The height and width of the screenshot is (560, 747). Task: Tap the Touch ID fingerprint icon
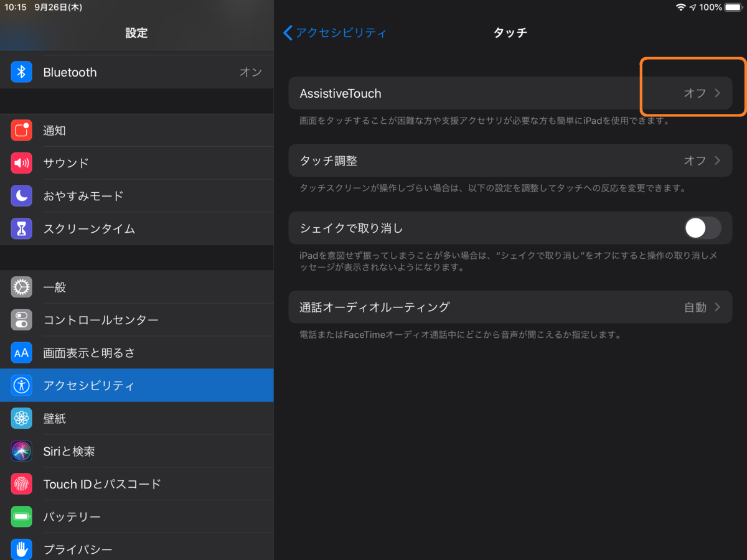point(22,483)
